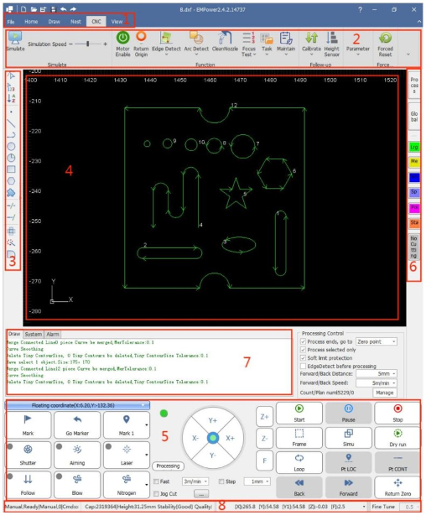Open the Forward/Back Speed dropdown
Screen dimensions: 426x516
pos(376,383)
